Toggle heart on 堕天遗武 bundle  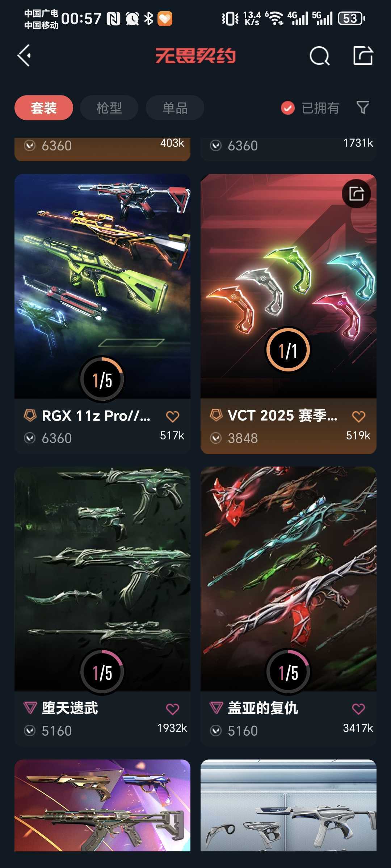coord(172,709)
